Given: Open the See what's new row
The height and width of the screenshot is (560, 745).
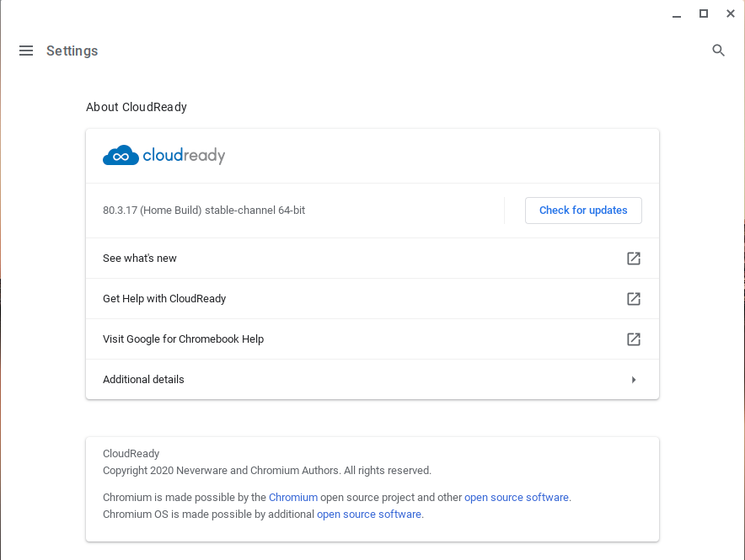Looking at the screenshot, I should (372, 259).
